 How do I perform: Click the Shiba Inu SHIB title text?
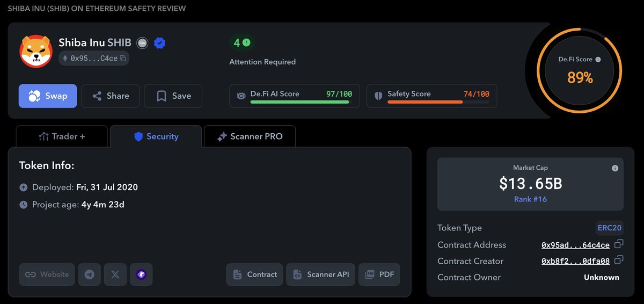pyautogui.click(x=95, y=43)
